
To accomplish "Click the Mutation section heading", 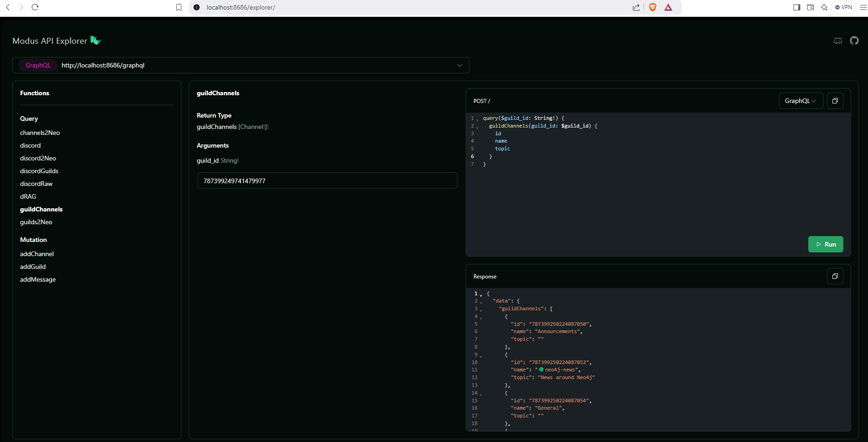I will 33,240.
